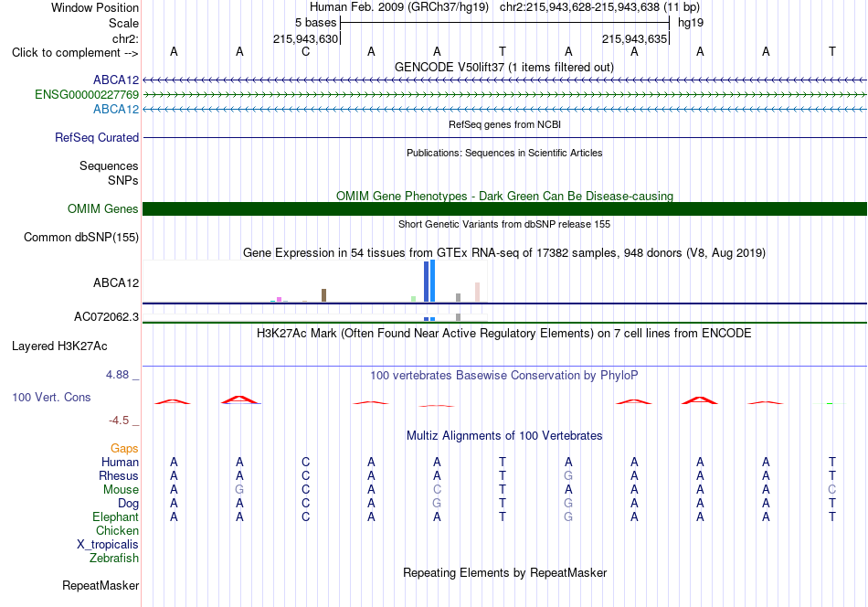The height and width of the screenshot is (607, 868).
Task: Click the lighter C under the fifth column in Mouse row
Action: pos(437,490)
